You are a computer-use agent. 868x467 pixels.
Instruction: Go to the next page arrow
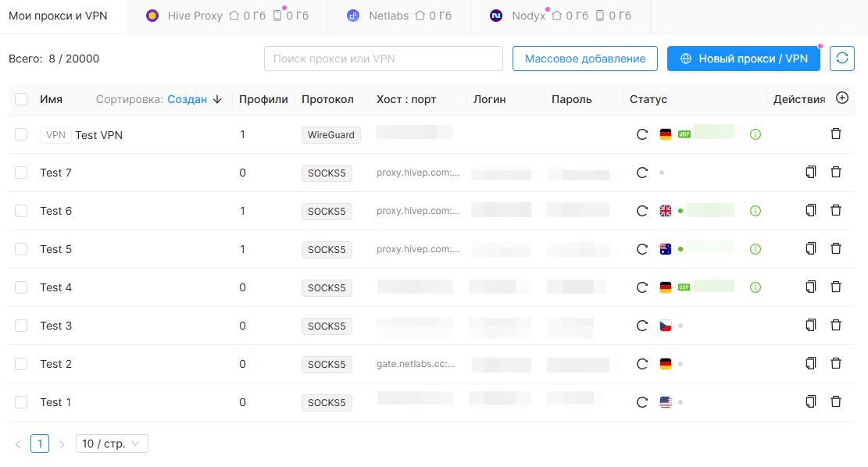click(x=62, y=444)
